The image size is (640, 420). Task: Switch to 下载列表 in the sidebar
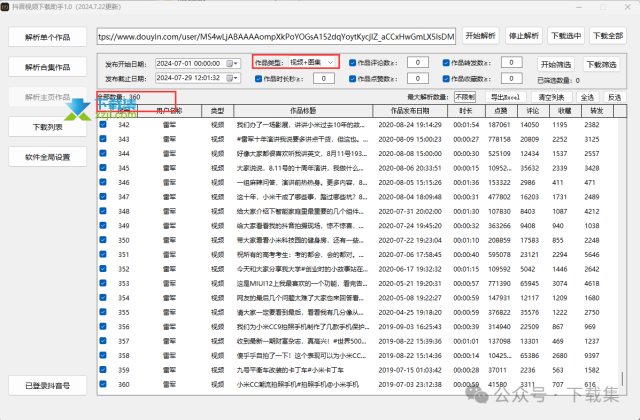coord(48,127)
